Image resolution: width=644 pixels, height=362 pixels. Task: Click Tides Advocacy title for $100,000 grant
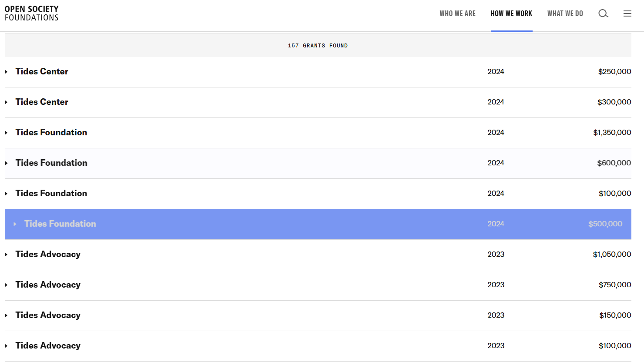pos(48,345)
